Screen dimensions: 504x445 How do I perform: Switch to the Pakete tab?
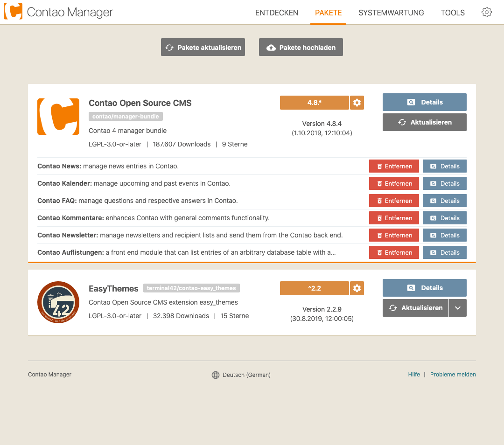point(328,13)
